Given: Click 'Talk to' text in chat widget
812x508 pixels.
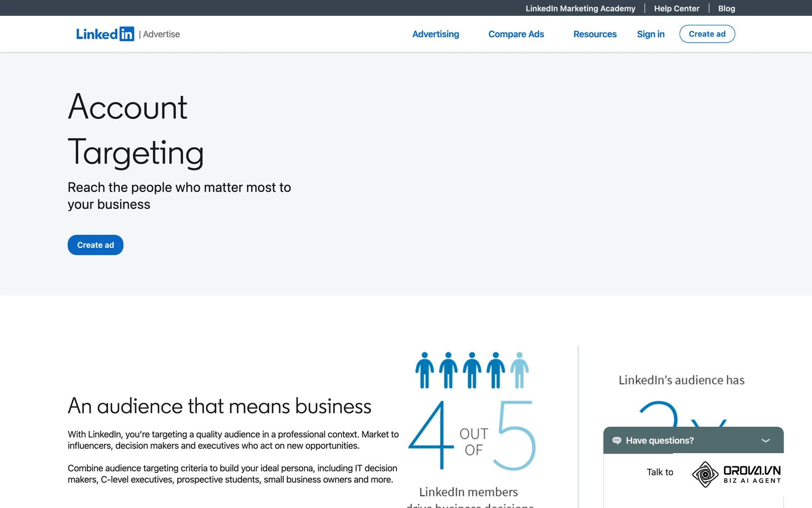Looking at the screenshot, I should 660,472.
